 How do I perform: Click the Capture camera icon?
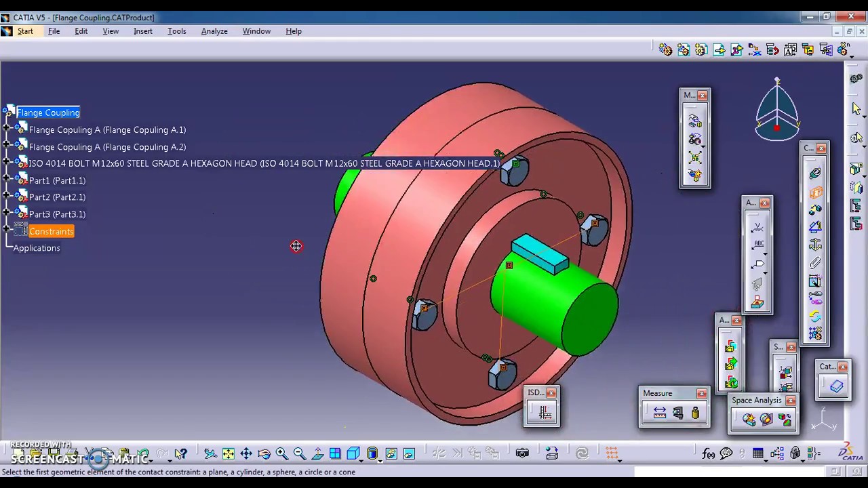tap(522, 453)
